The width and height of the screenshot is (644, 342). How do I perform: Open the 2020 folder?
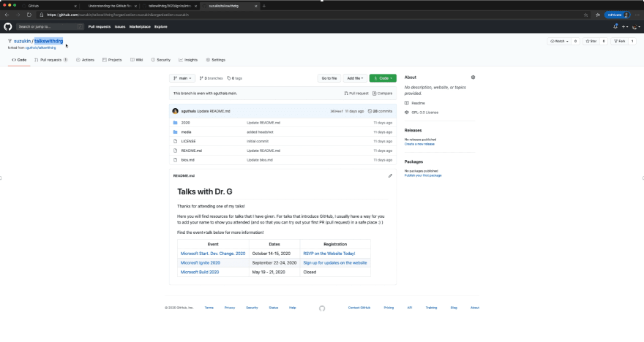click(186, 123)
